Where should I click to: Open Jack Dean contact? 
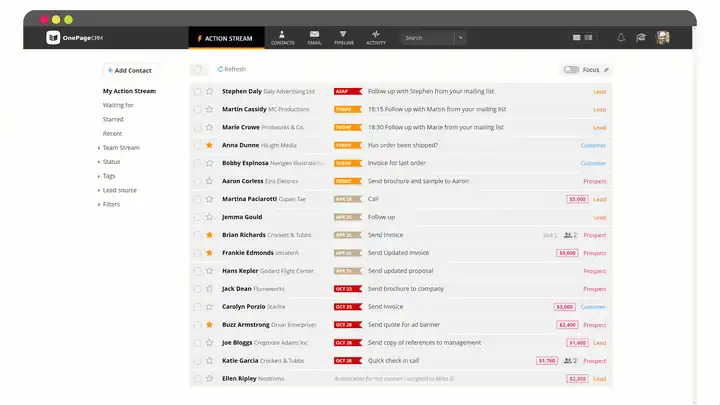(236, 289)
